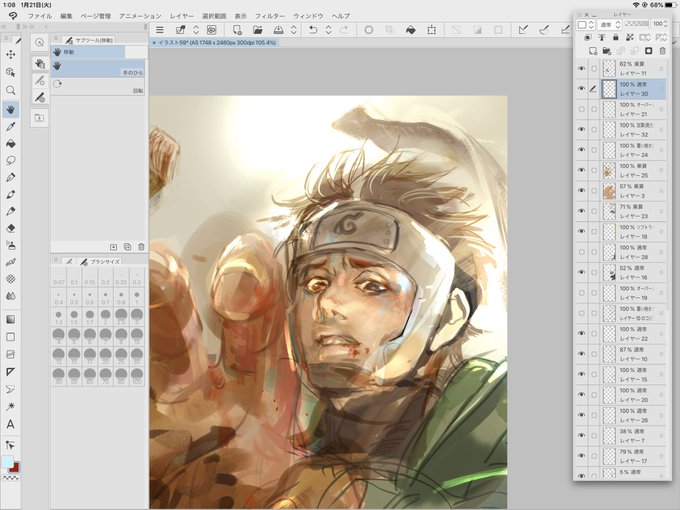
Task: Select the 手のひら hand sub tool
Action: [x=98, y=68]
